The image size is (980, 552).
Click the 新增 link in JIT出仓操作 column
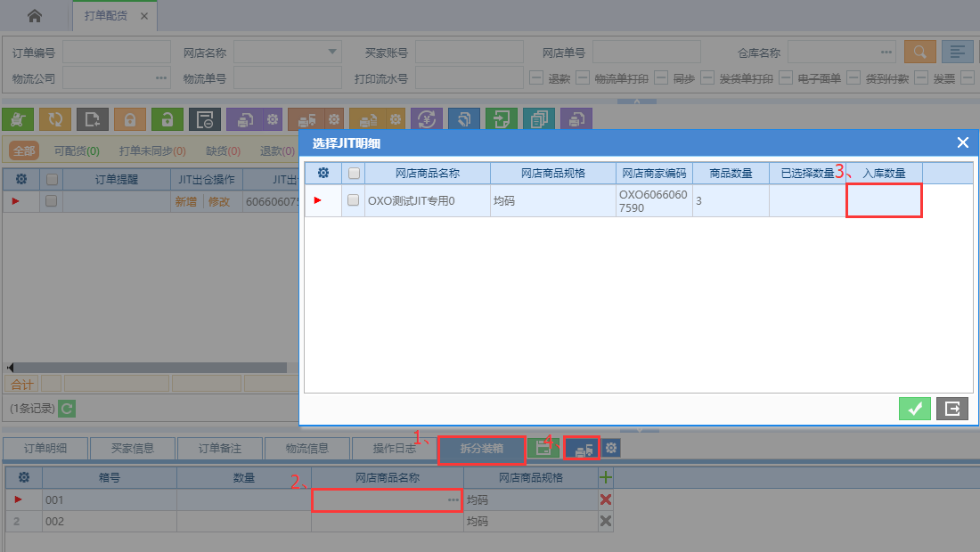185,201
